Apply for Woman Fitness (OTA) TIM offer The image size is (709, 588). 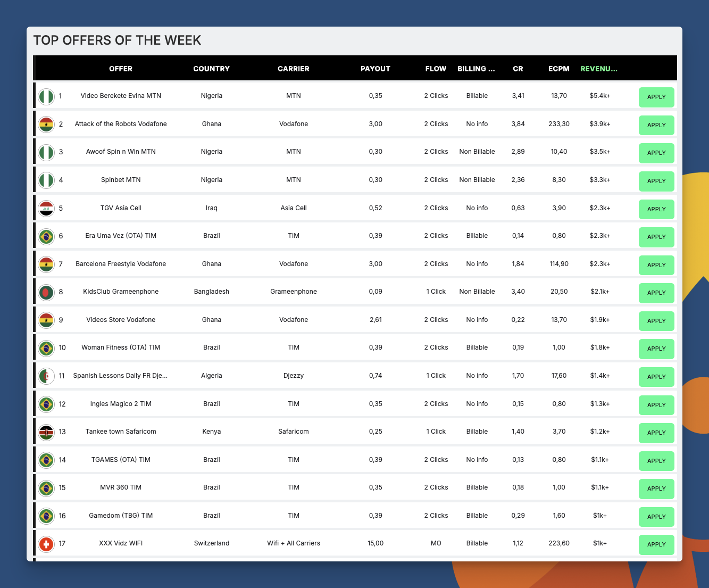pos(656,349)
